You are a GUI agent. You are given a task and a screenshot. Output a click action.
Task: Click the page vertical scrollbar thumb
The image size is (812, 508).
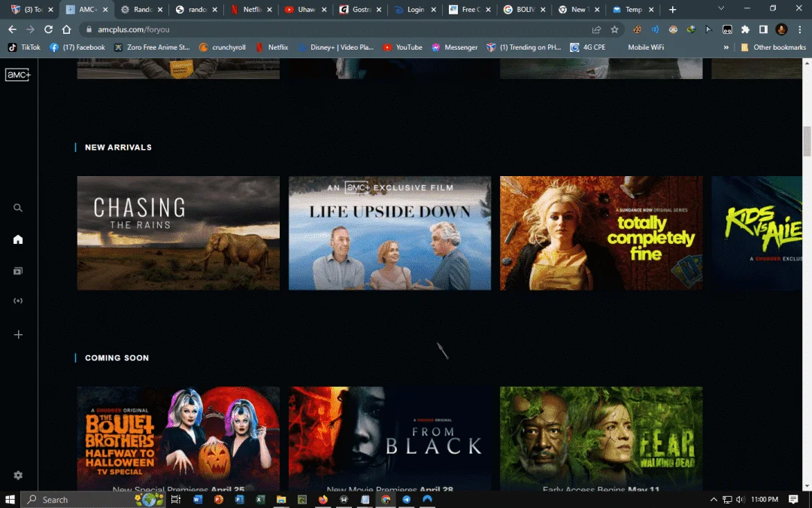[x=807, y=141]
